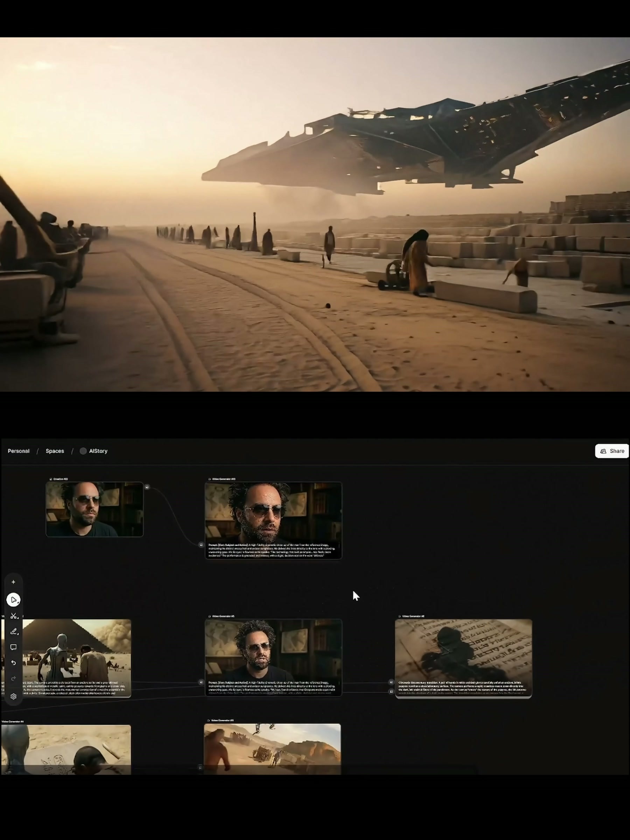Click the Share button
Viewport: 630px width, 840px height.
(x=612, y=451)
